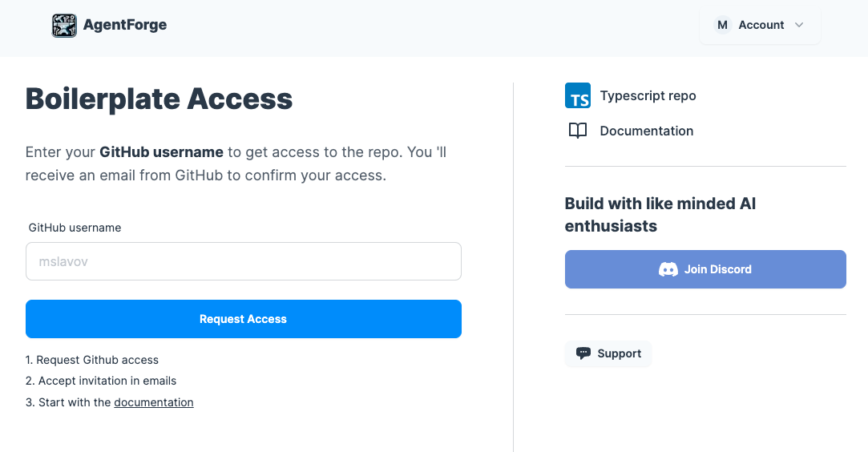Open the Typescript repo link
This screenshot has height=452, width=868.
648,95
